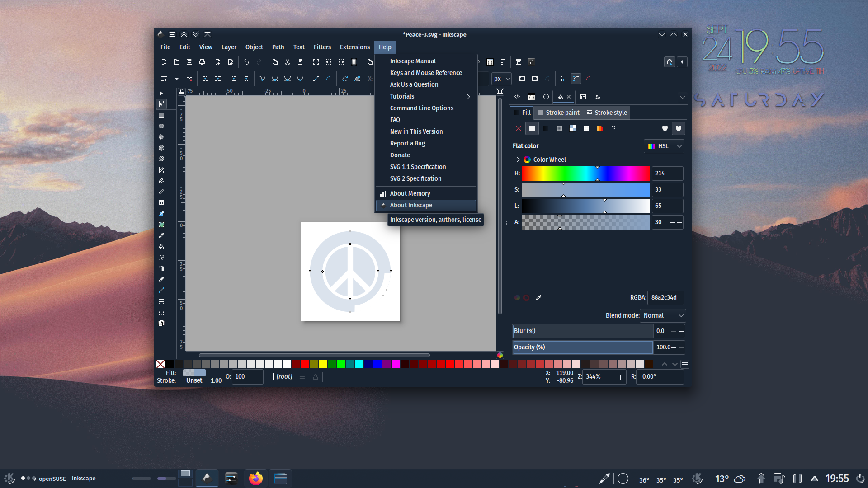Image resolution: width=868 pixels, height=488 pixels.
Task: Set fill to Radial gradient
Action: pyautogui.click(x=559, y=128)
